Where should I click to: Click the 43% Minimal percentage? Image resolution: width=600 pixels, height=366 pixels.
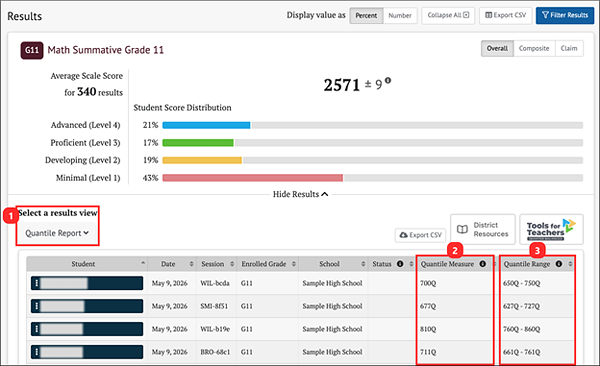150,178
